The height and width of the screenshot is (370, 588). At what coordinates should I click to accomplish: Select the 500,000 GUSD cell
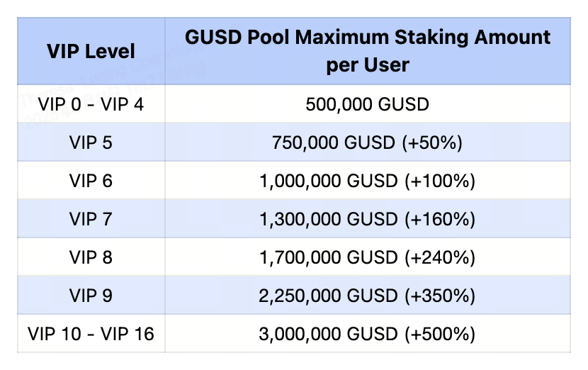tap(368, 105)
